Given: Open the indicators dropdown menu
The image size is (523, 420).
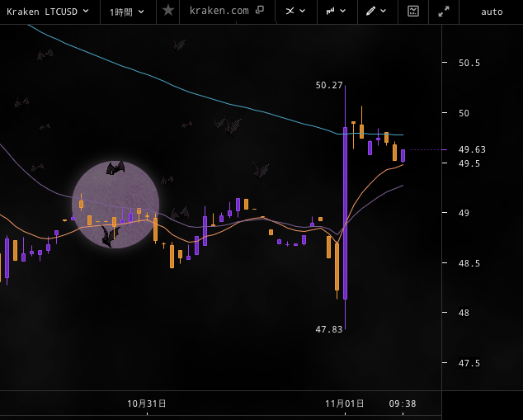Looking at the screenshot, I should pyautogui.click(x=296, y=11).
